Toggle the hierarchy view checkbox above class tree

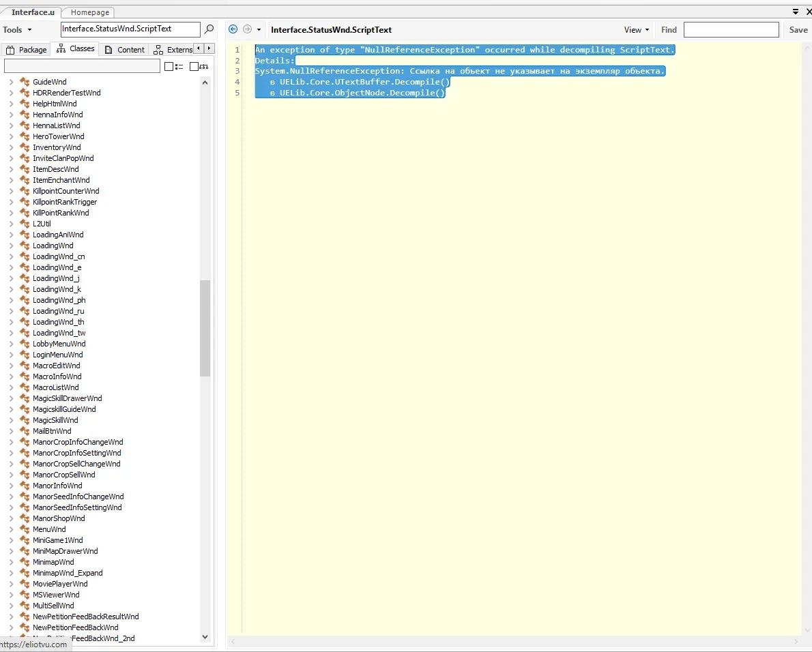(x=194, y=66)
